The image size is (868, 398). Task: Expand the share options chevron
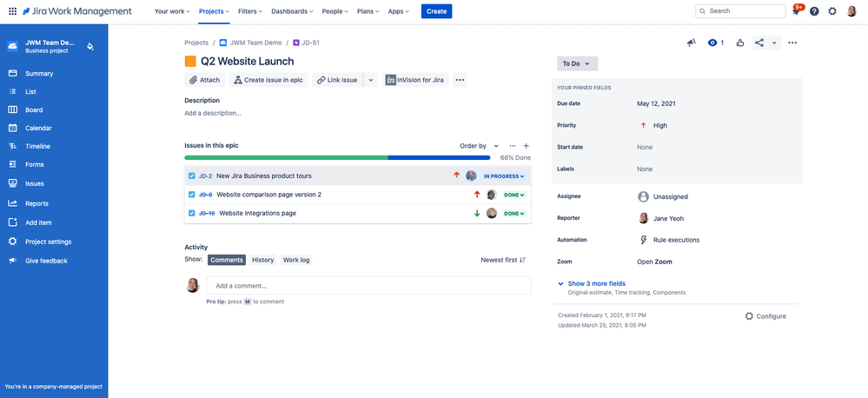click(774, 43)
